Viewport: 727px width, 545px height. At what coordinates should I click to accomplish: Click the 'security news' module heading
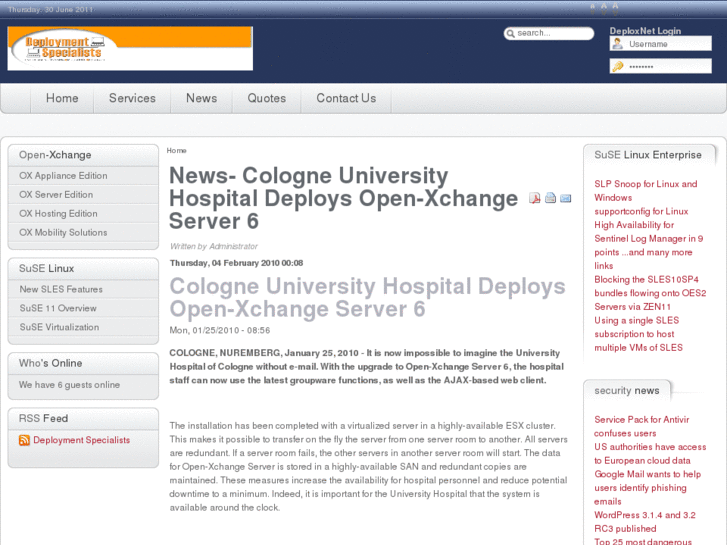click(x=627, y=391)
